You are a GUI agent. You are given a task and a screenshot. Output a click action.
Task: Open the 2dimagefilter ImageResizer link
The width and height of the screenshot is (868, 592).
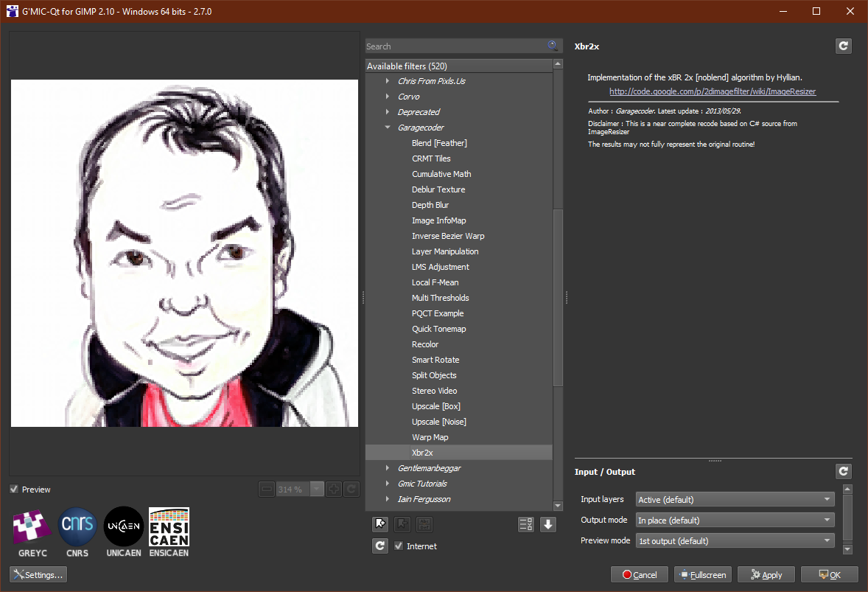pyautogui.click(x=713, y=91)
